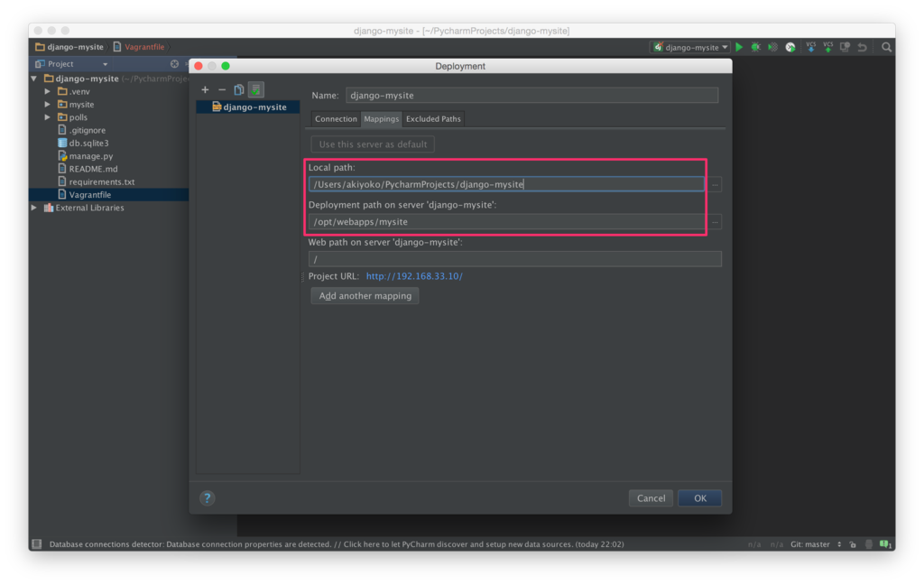
Task: Click the inspector hat icon in status bar
Action: click(869, 544)
